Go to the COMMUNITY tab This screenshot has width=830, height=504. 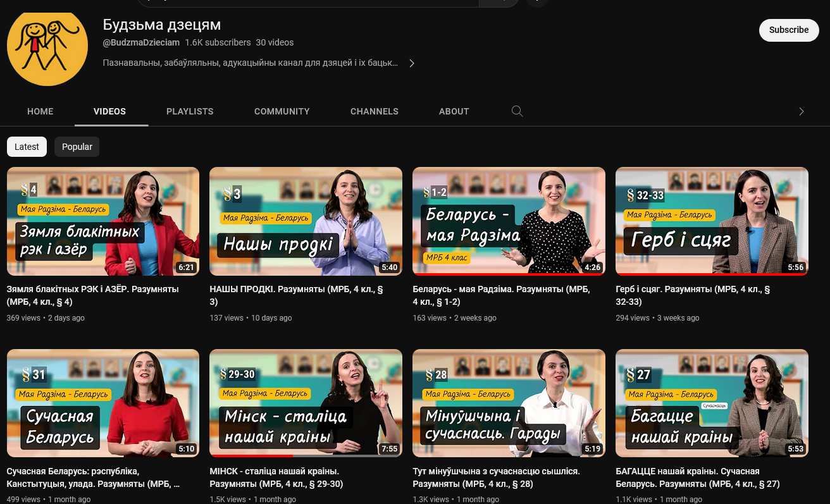[x=282, y=111]
